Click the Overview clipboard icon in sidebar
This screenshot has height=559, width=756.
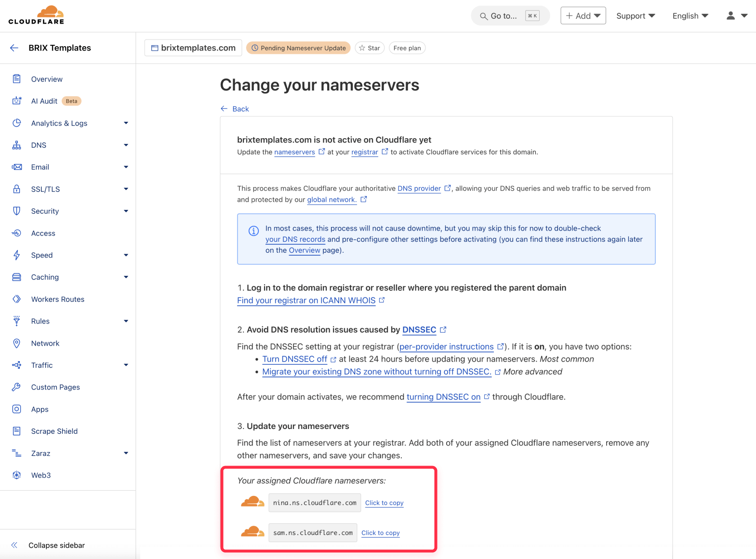[x=17, y=79]
